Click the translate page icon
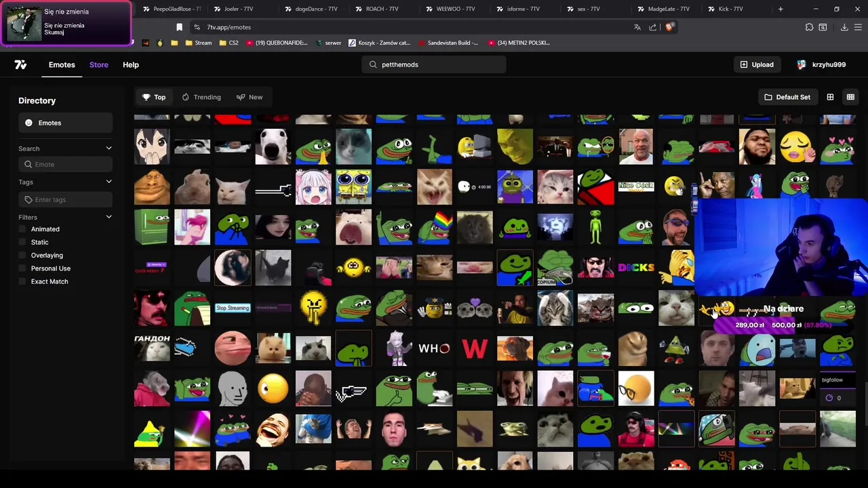 point(637,27)
